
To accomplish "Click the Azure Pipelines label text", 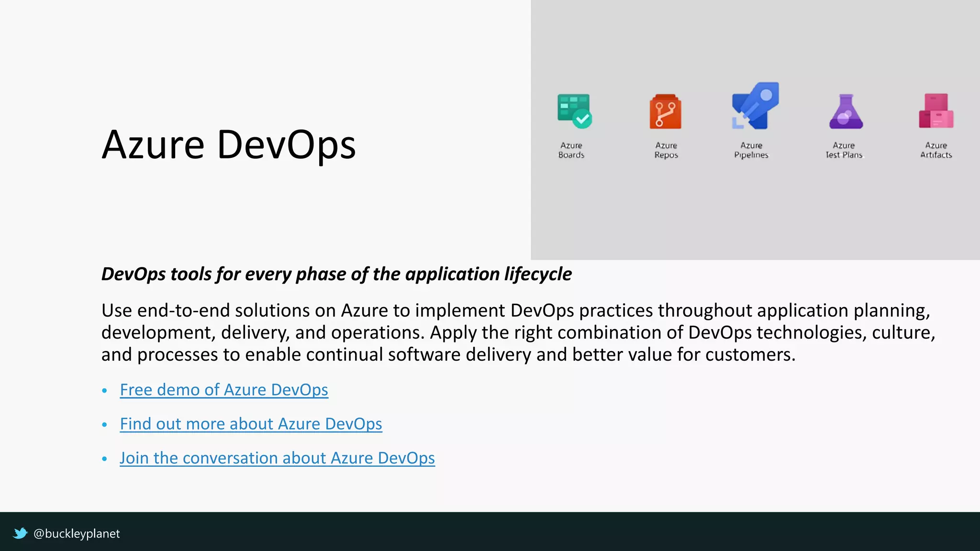I will [x=751, y=150].
